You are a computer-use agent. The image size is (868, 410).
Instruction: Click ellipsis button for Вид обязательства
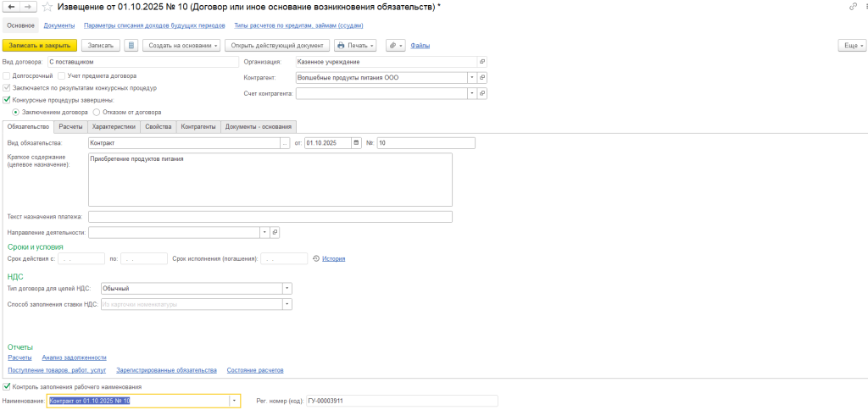(285, 143)
